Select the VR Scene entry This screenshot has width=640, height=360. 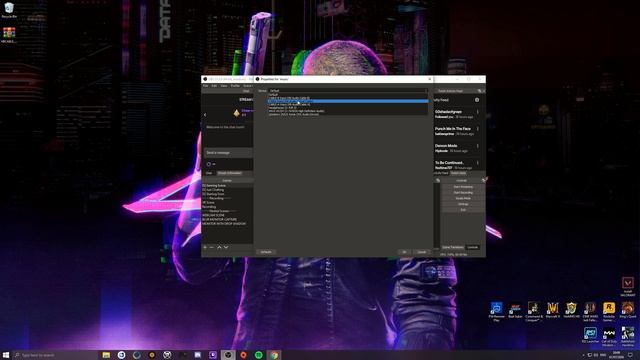(x=227, y=202)
